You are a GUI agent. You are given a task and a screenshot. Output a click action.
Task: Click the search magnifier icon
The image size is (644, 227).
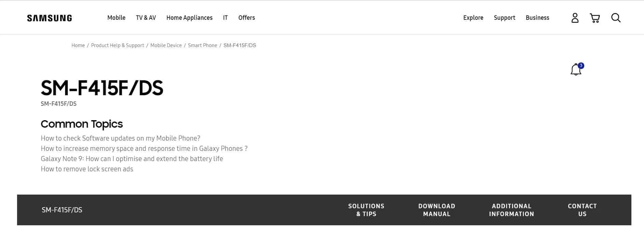[x=616, y=18]
